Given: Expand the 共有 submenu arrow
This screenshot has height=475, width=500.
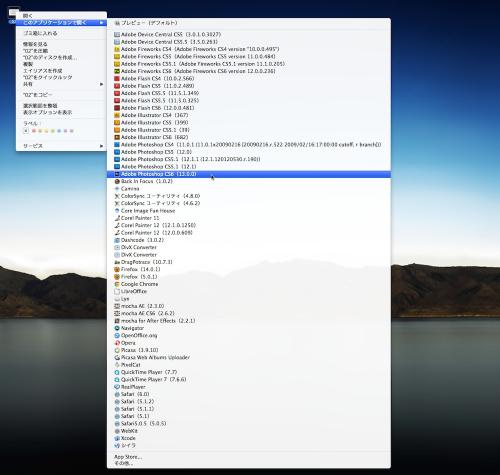Looking at the screenshot, I should coord(101,84).
